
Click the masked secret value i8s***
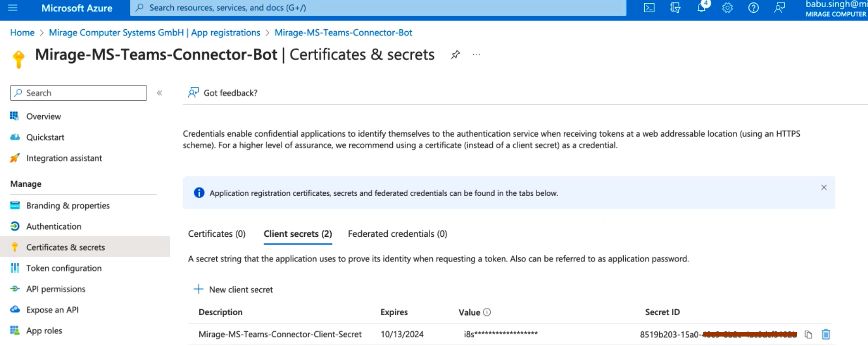coord(501,334)
